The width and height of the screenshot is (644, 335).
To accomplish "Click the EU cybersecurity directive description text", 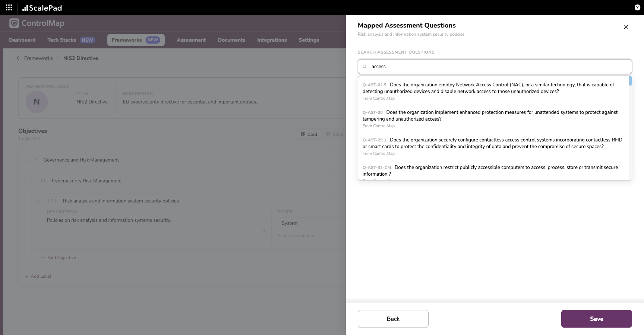I will click(190, 102).
